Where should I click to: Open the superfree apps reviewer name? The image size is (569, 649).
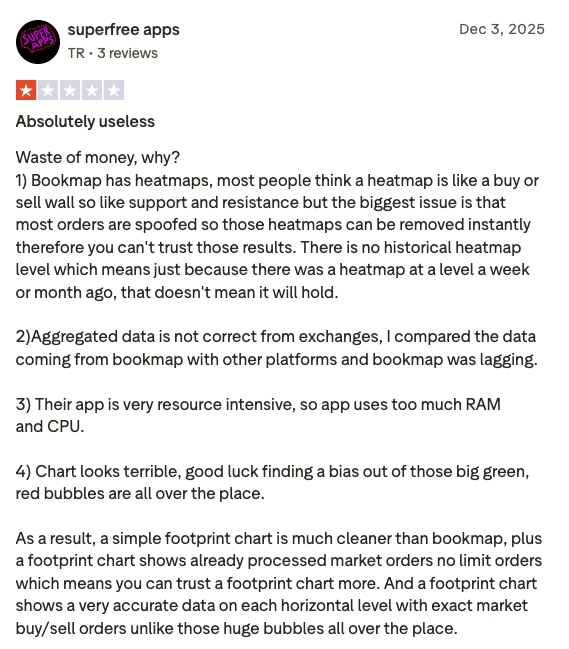pyautogui.click(x=123, y=30)
